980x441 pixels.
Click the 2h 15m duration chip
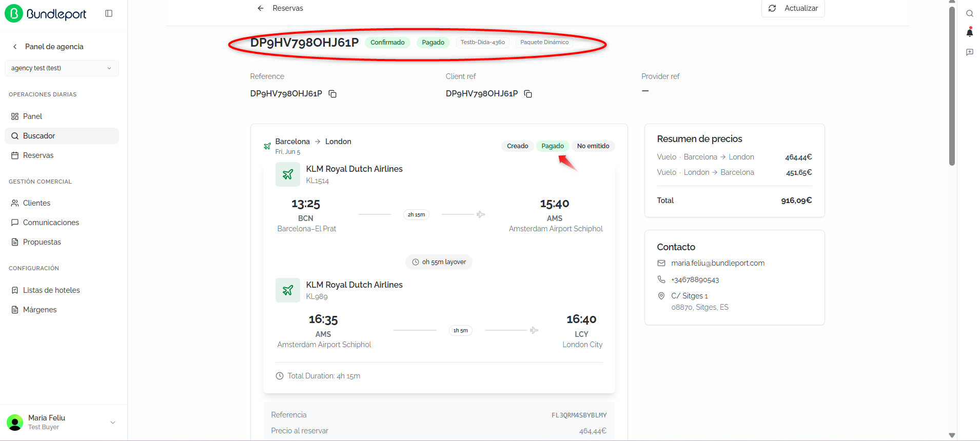[x=417, y=215]
